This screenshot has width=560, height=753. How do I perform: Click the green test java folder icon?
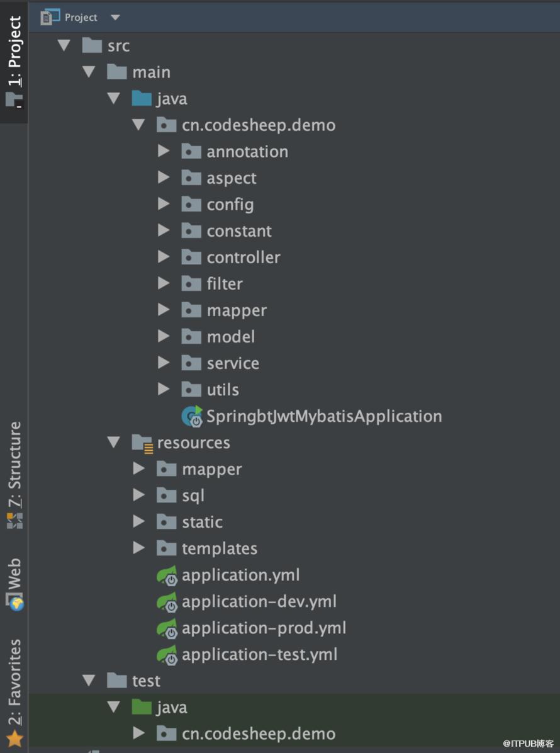point(142,706)
